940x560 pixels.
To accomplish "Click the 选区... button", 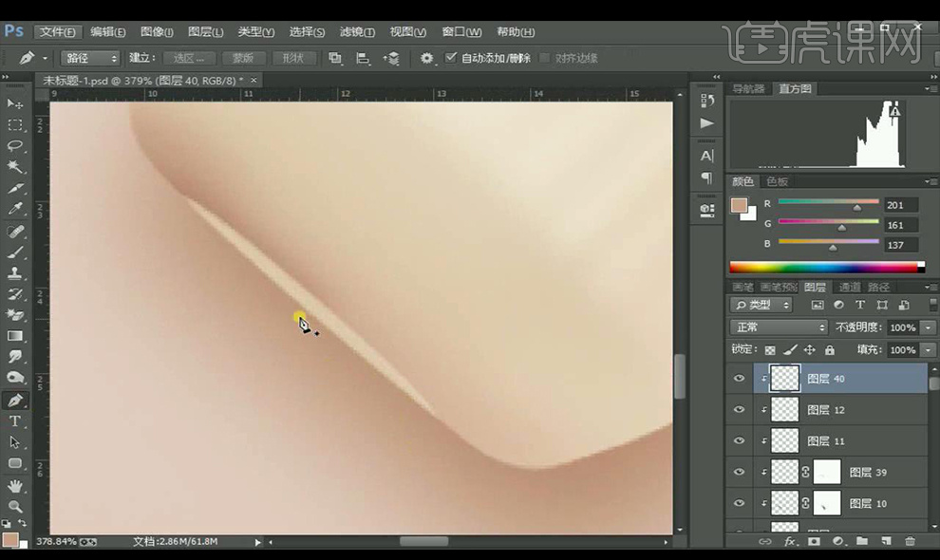I will click(x=189, y=58).
